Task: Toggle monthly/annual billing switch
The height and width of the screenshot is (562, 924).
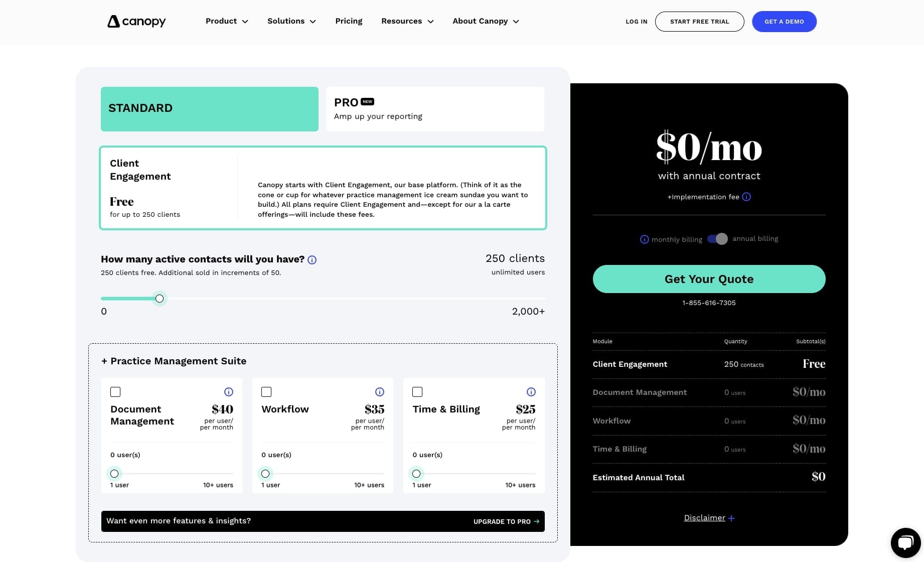Action: coord(717,239)
